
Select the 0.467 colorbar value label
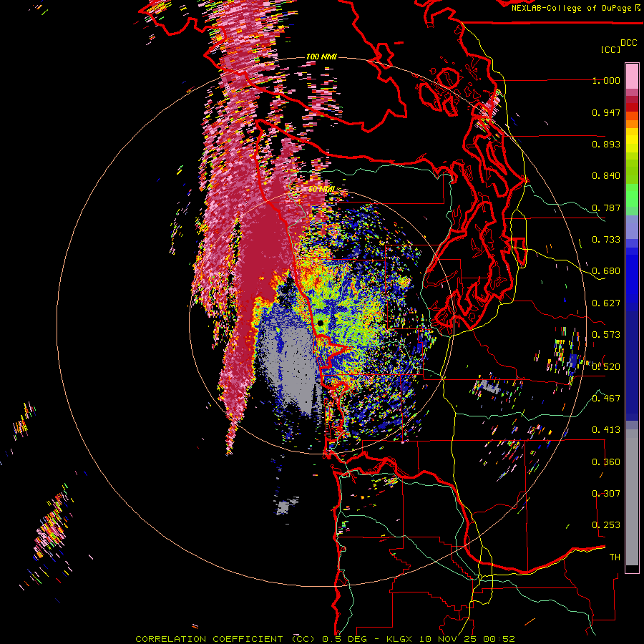click(x=606, y=398)
